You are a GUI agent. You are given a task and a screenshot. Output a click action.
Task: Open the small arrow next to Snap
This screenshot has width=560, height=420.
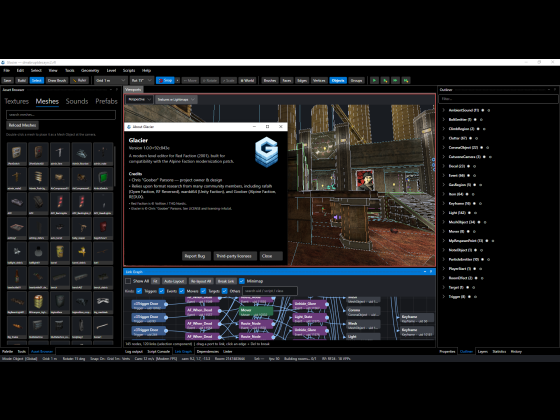(x=178, y=80)
